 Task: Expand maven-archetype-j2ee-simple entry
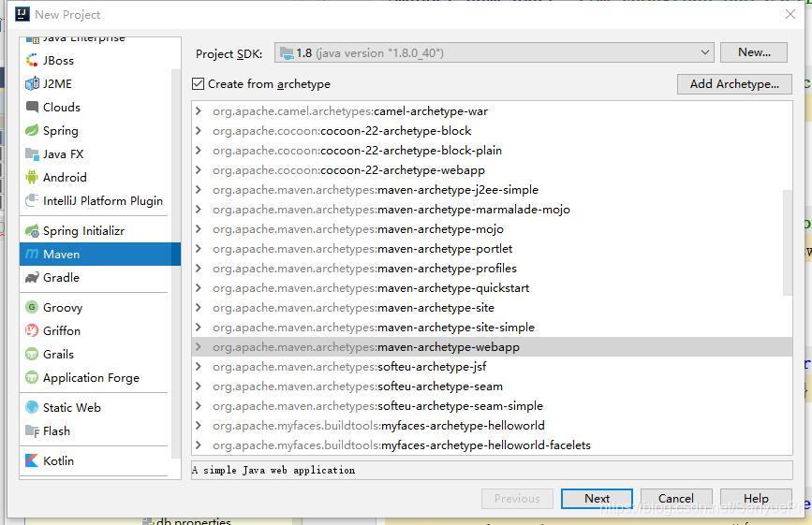point(199,189)
